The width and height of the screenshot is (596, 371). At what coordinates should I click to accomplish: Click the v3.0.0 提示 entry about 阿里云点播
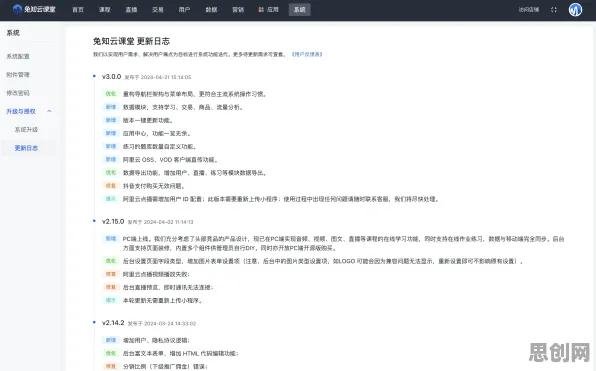281,199
